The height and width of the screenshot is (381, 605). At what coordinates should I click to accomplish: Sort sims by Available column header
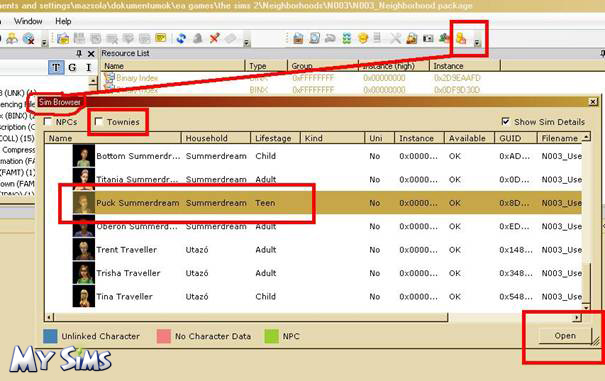pos(469,138)
